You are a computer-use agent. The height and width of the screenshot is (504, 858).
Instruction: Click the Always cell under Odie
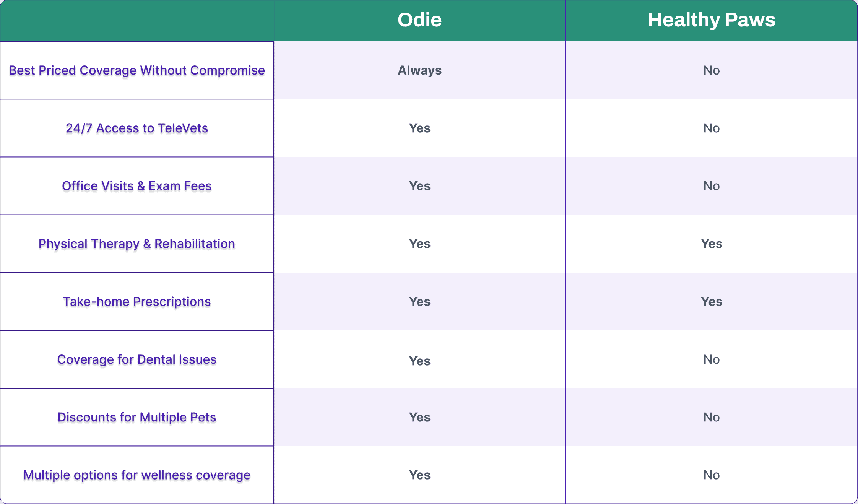419,70
